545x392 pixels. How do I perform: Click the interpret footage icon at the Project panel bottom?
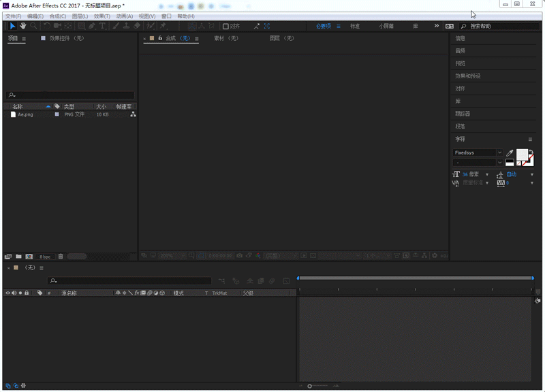[8, 257]
